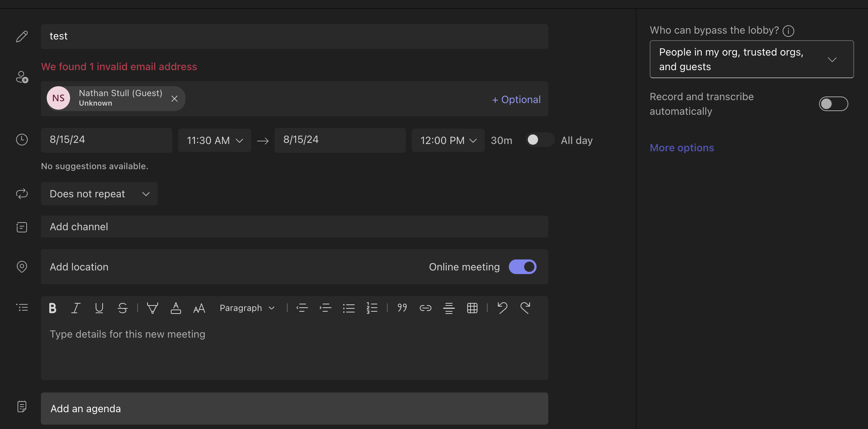Open the 11:30 AM start time dropdown
This screenshot has height=429, width=868.
pyautogui.click(x=215, y=140)
